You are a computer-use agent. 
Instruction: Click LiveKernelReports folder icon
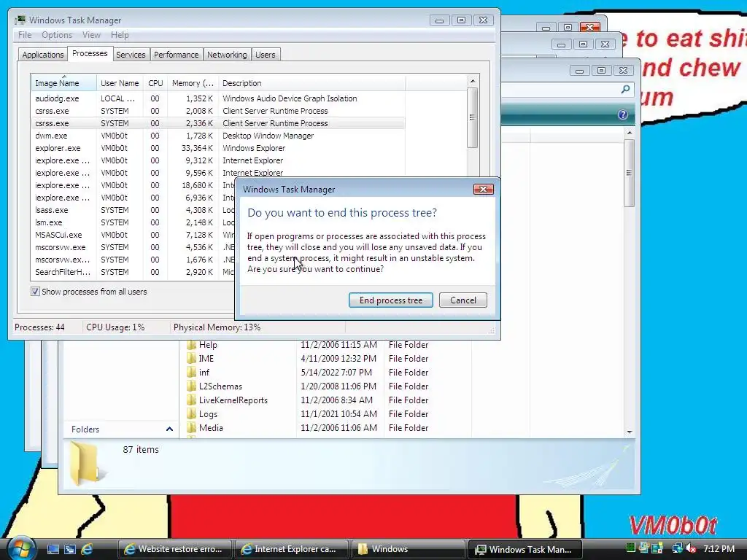coord(192,400)
